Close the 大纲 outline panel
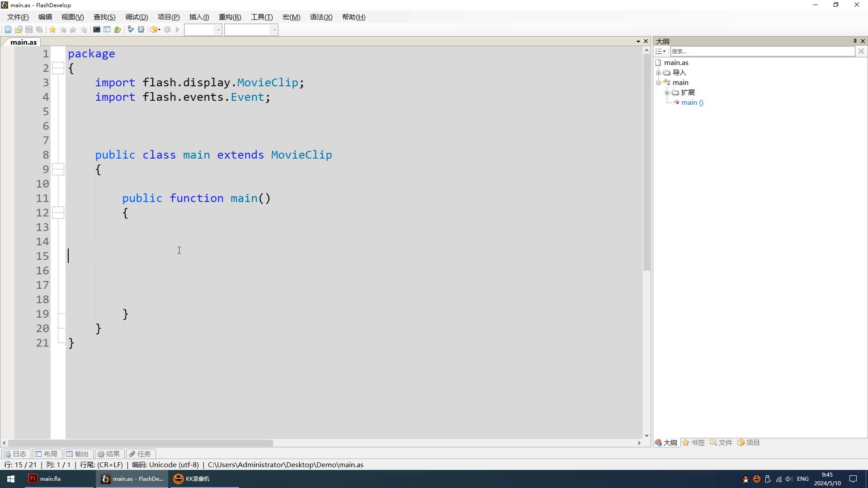Screen dimensions: 868x488 point(863,41)
